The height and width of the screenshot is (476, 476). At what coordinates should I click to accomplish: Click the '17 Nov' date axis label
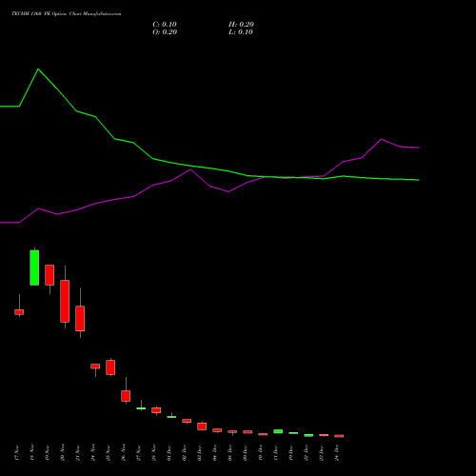pyautogui.click(x=17, y=452)
